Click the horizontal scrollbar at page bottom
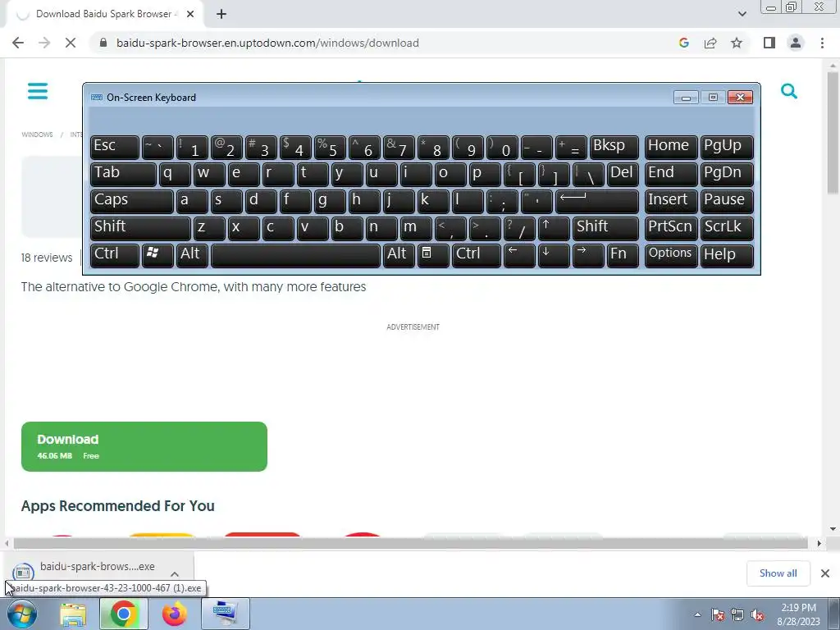This screenshot has width=840, height=630. (410, 543)
